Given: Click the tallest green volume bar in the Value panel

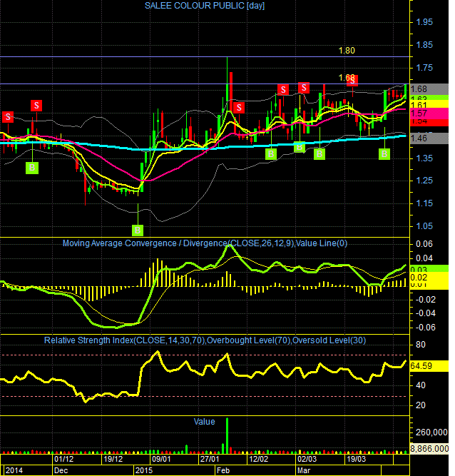Looking at the screenshot, I should click(x=227, y=435).
